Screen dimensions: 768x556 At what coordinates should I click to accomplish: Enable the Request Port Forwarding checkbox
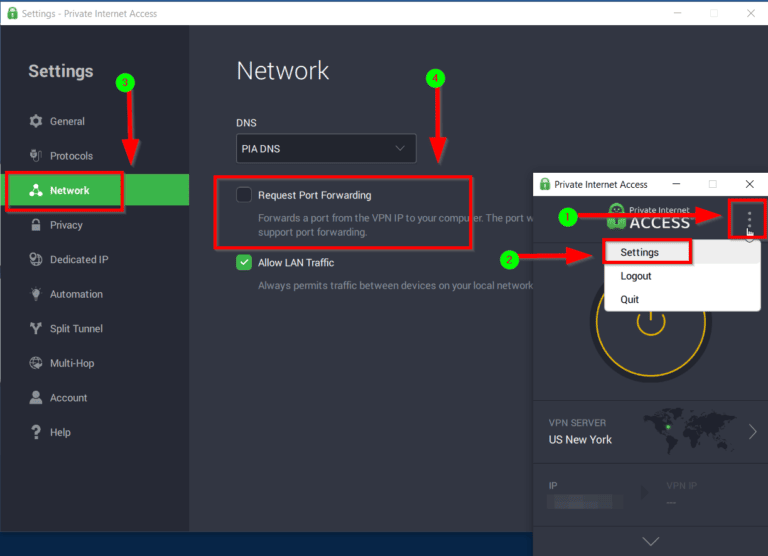[244, 195]
